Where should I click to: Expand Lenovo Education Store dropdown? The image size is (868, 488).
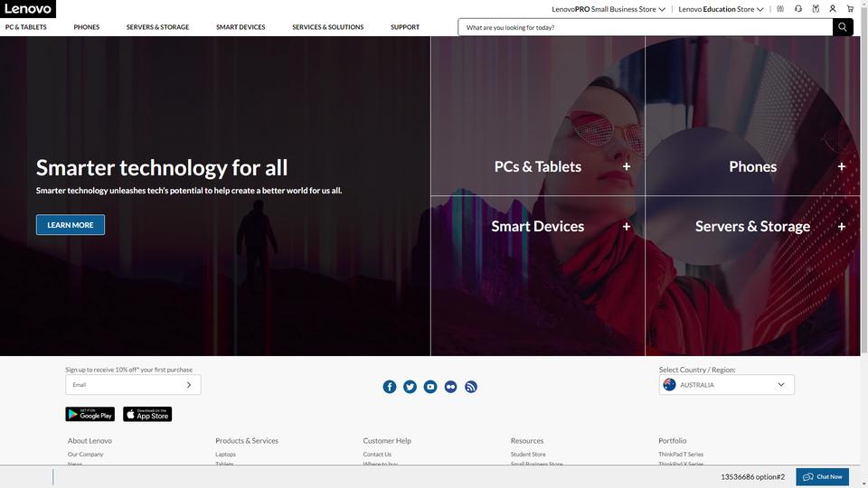click(721, 9)
